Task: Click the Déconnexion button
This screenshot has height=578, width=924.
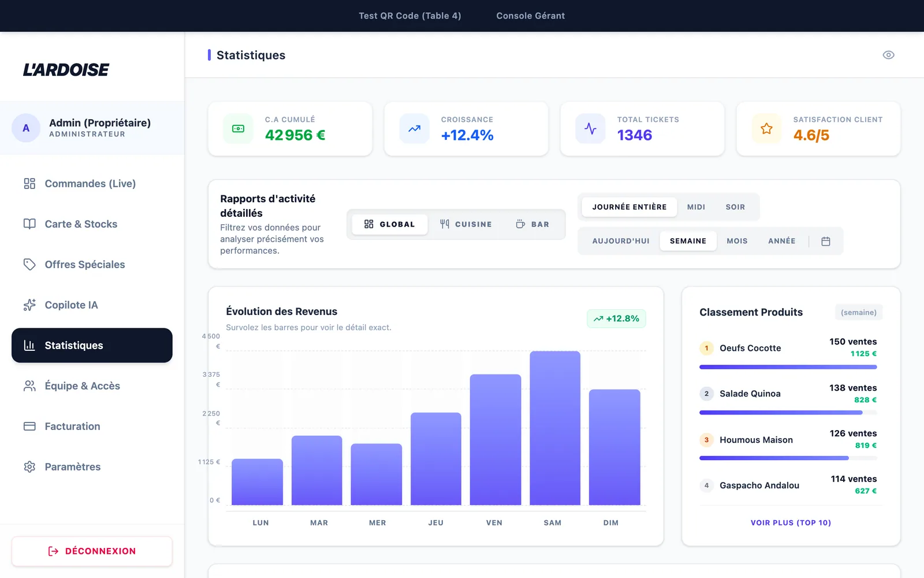Action: click(92, 551)
